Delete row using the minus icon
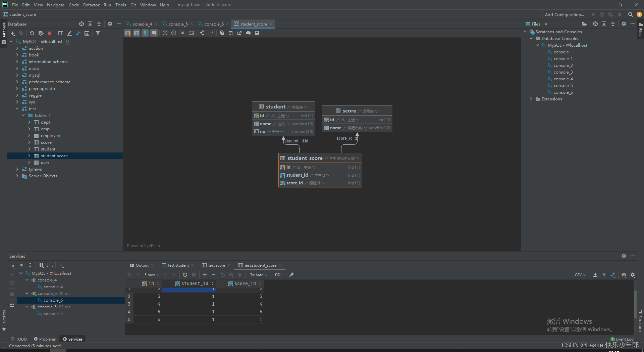Screen dimensions: 644x352 (x=214, y=275)
